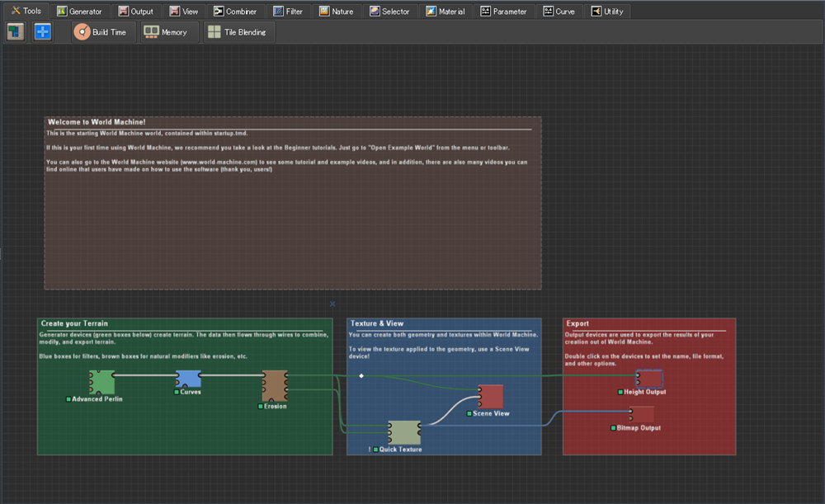Select the Filter tab
The width and height of the screenshot is (825, 504).
[288, 11]
